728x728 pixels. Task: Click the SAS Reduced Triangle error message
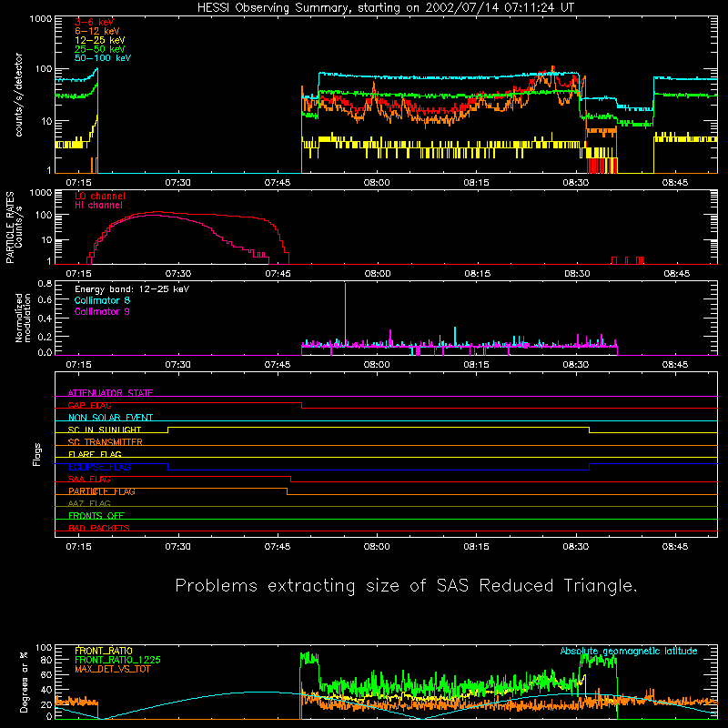406,586
